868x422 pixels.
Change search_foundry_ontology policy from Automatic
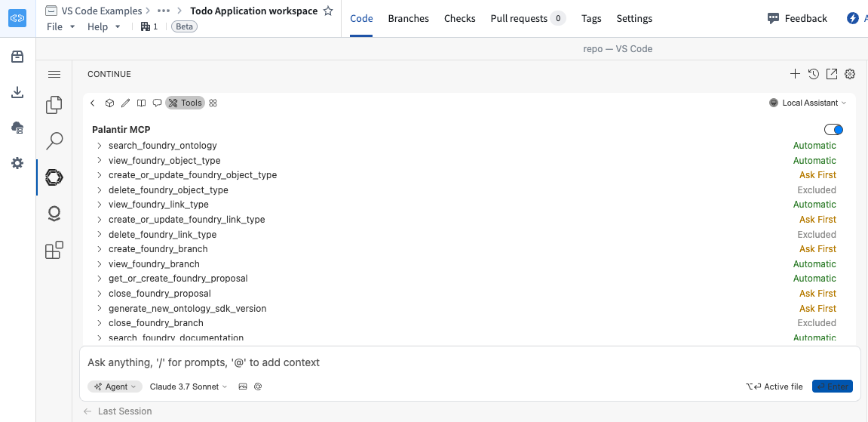click(814, 146)
